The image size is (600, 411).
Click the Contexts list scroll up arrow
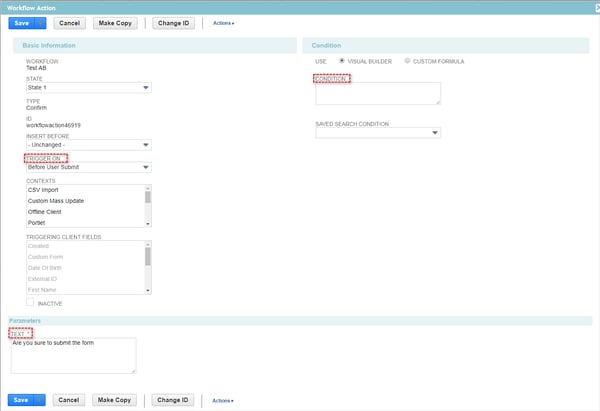[x=148, y=188]
